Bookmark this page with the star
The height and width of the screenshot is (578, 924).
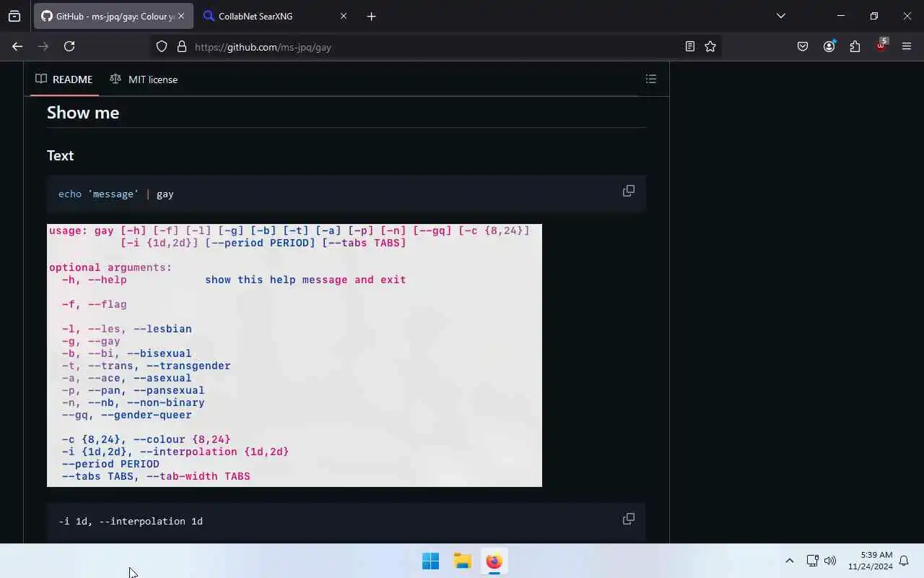pos(710,46)
